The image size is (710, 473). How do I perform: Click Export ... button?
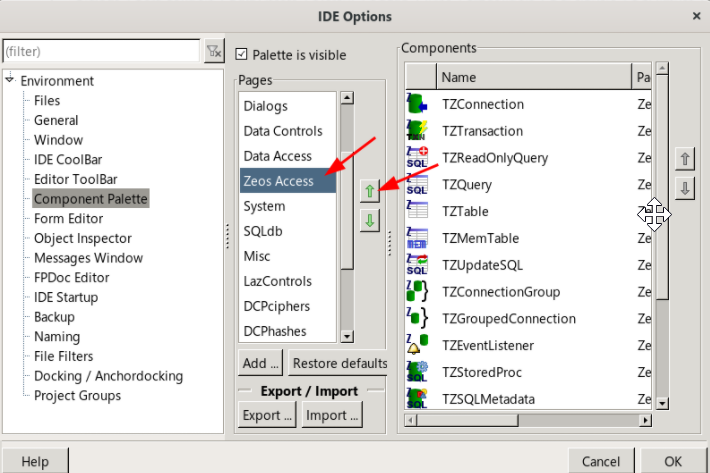pos(267,415)
